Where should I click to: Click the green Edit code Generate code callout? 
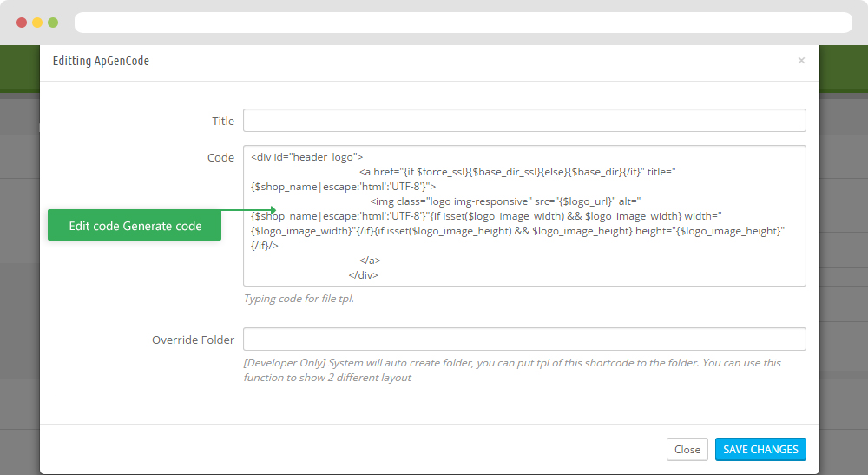[x=135, y=225]
